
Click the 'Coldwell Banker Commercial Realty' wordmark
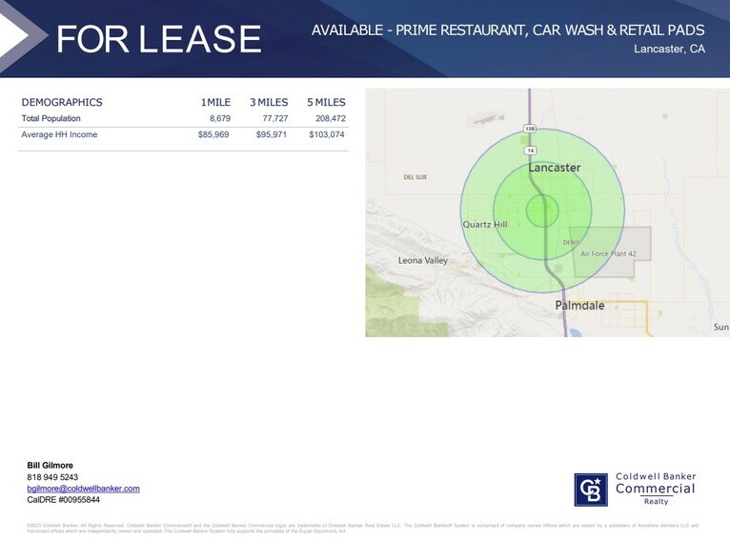[x=656, y=489]
